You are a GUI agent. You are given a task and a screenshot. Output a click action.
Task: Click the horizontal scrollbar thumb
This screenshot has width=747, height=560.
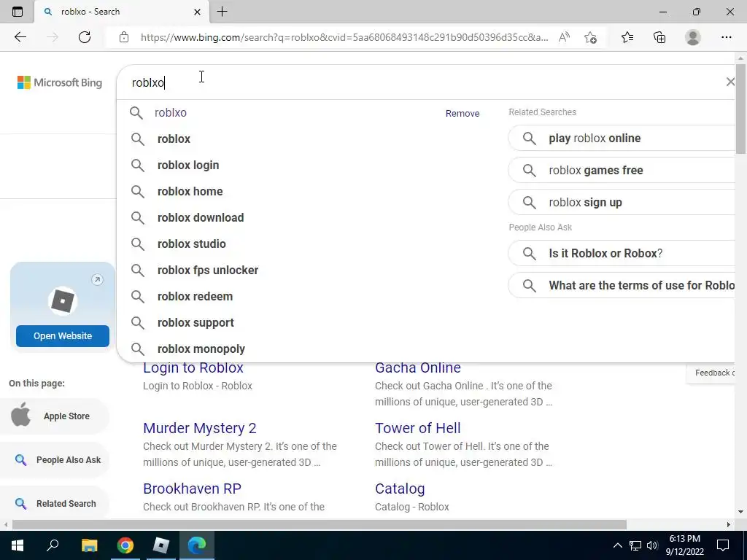[x=320, y=524]
